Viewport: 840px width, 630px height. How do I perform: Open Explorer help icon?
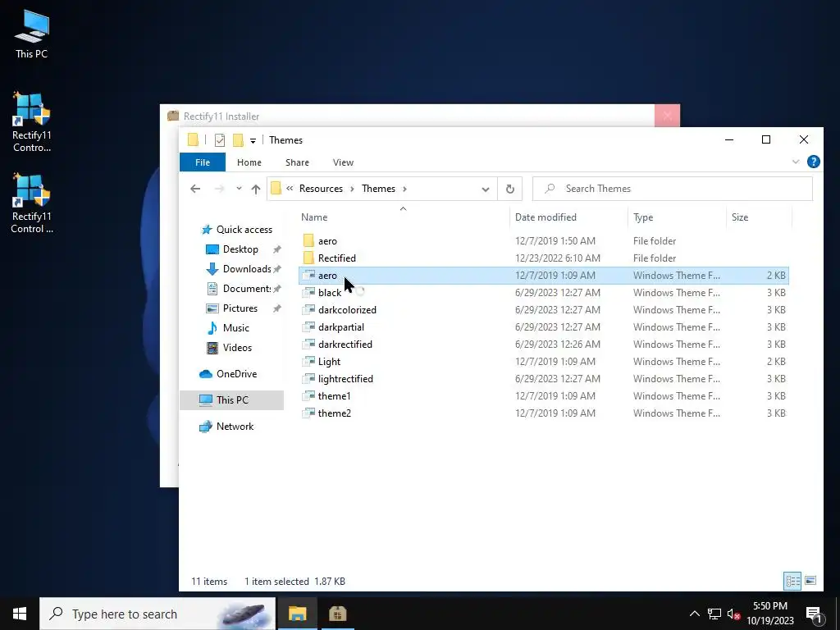coord(813,162)
